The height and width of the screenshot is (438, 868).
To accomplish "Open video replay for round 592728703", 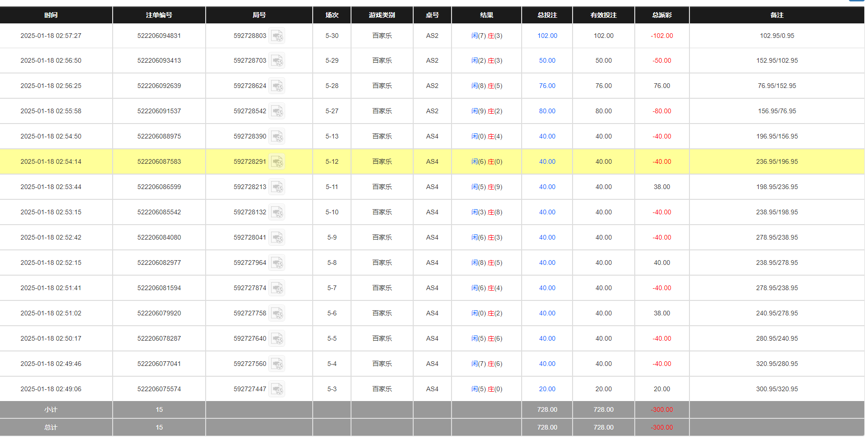I will 277,61.
